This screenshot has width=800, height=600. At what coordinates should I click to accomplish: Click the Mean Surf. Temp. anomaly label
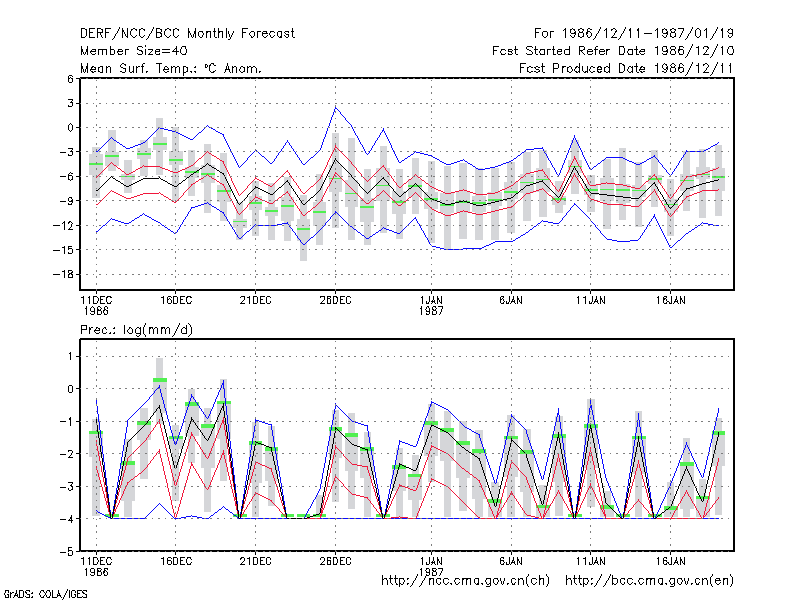point(171,68)
